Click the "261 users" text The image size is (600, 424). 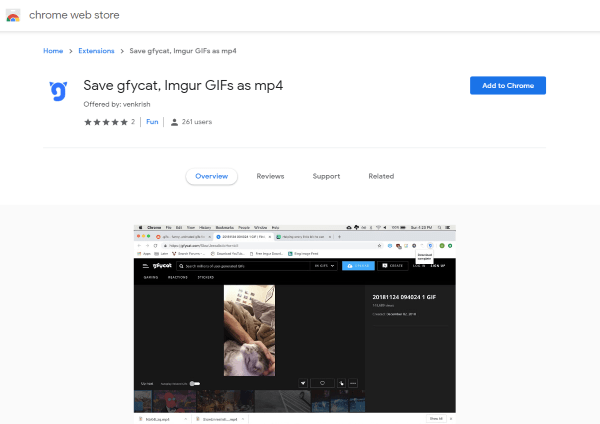[197, 122]
